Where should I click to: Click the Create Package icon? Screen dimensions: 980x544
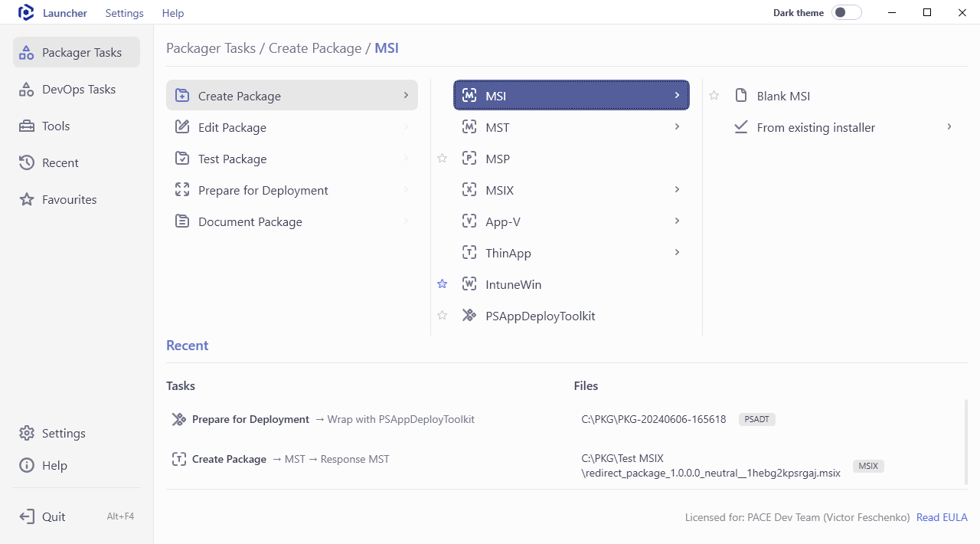point(182,96)
